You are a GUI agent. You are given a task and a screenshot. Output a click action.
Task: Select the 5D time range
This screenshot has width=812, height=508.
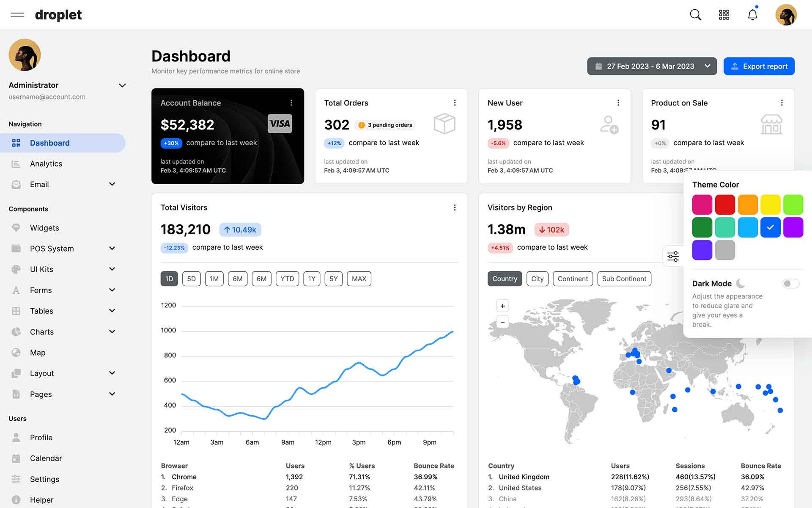[x=191, y=279]
